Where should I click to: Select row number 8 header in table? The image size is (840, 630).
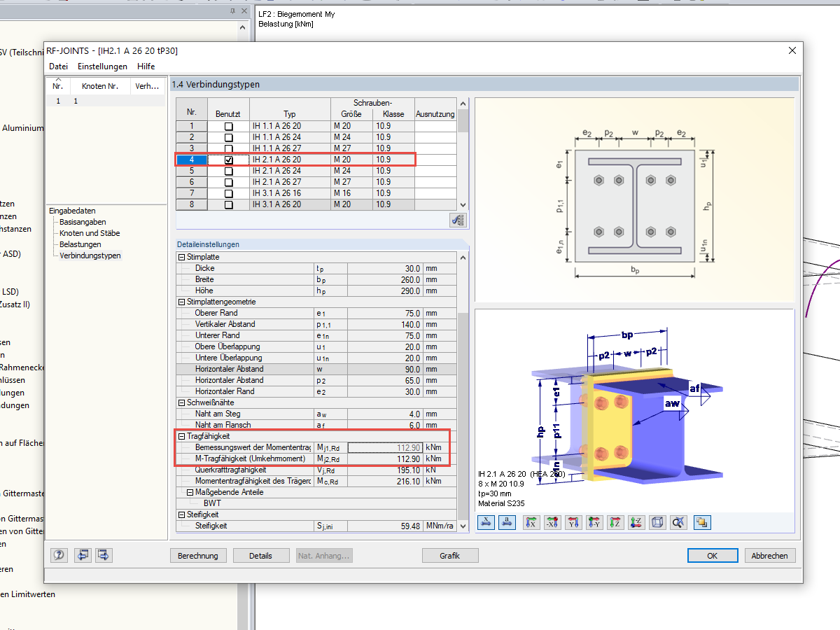(191, 205)
